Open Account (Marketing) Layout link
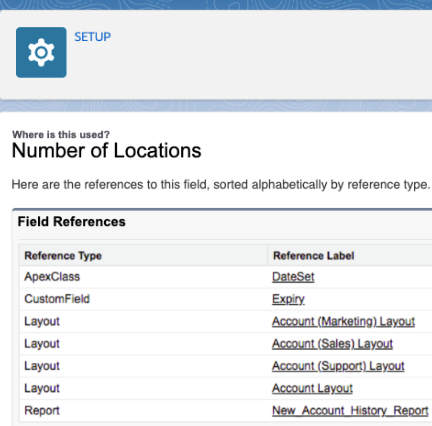 343,321
